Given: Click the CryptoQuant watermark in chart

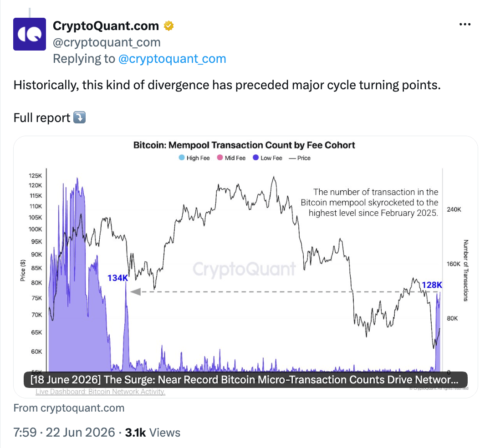Looking at the screenshot, I should click(x=244, y=269).
